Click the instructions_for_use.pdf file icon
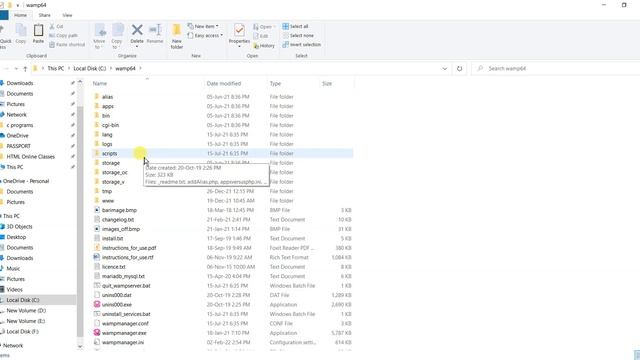 97,248
